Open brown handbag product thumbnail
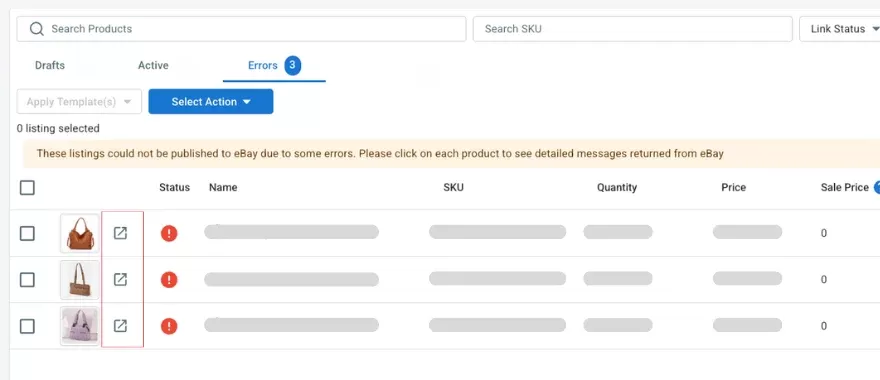880x380 pixels. pyautogui.click(x=80, y=233)
